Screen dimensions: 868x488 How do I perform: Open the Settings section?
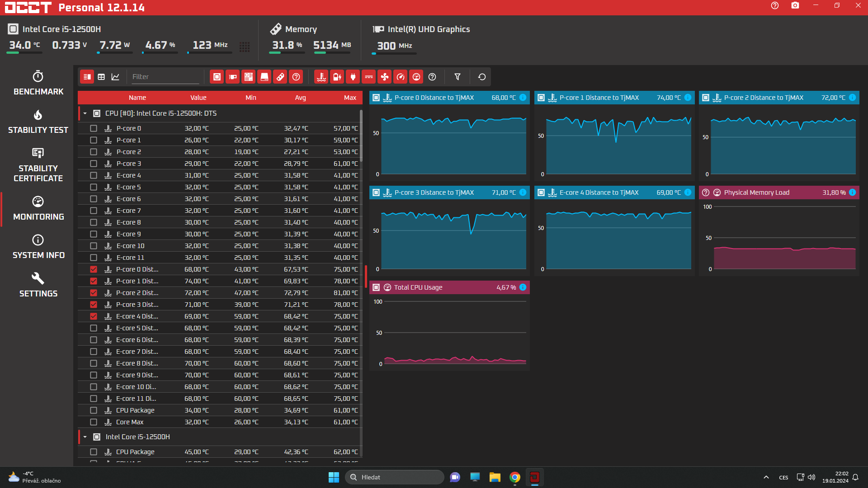pos(38,285)
